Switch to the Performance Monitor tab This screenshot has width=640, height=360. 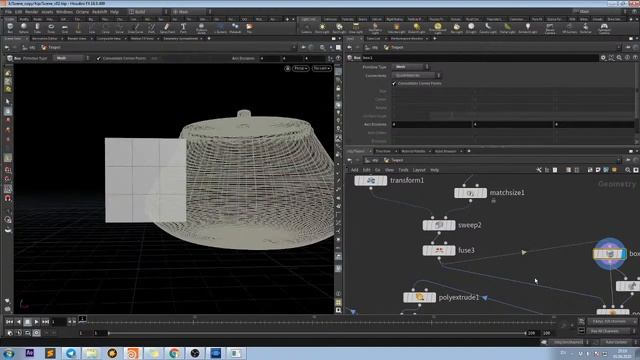pos(407,38)
